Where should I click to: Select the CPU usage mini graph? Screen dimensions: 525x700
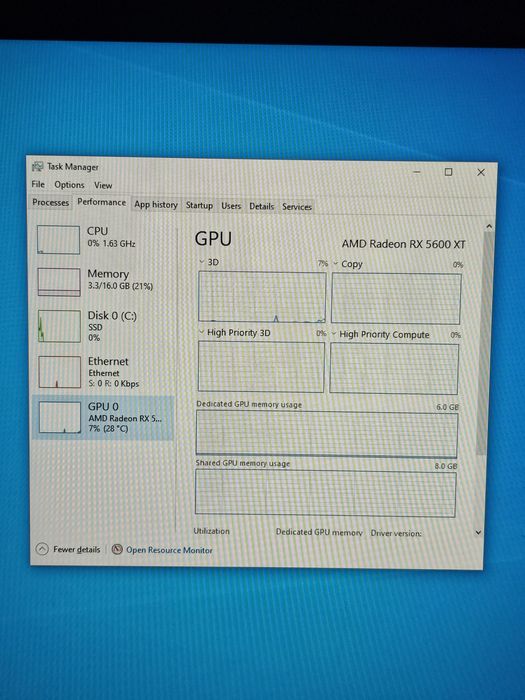58,240
